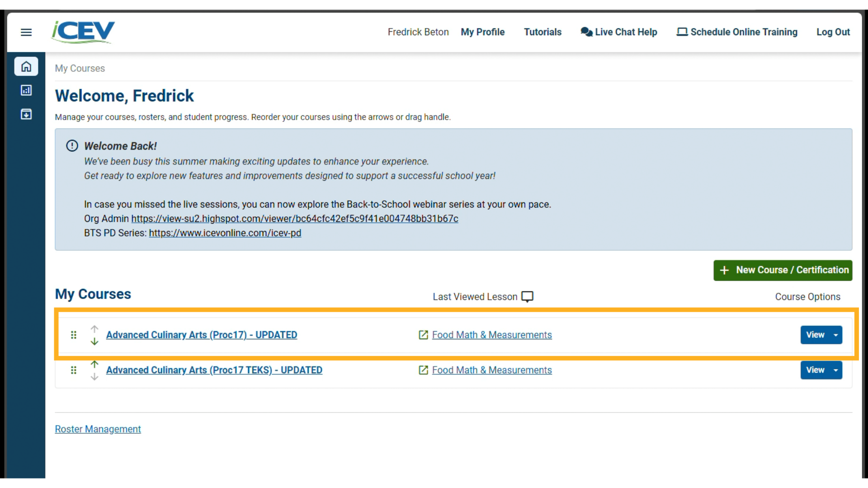Open the Home sidebar icon

26,66
